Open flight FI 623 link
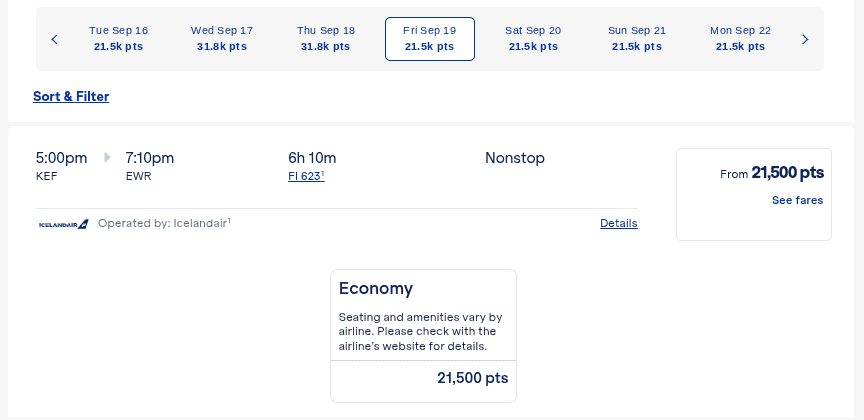Screen dimensions: 864x420 click(x=305, y=176)
